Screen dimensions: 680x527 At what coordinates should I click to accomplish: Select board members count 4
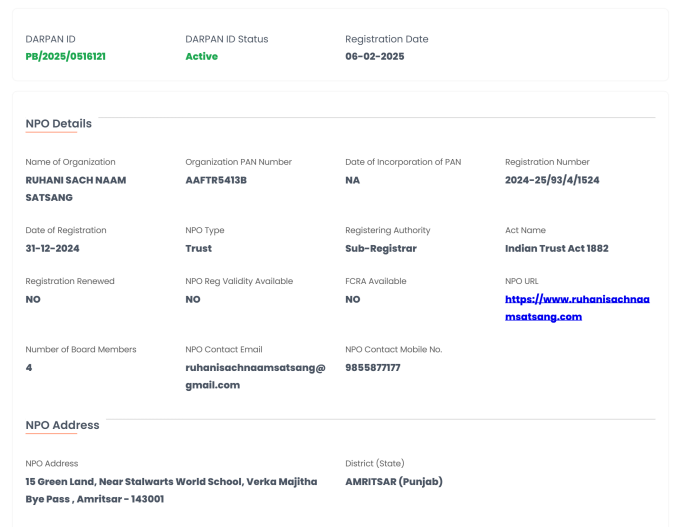click(x=29, y=367)
